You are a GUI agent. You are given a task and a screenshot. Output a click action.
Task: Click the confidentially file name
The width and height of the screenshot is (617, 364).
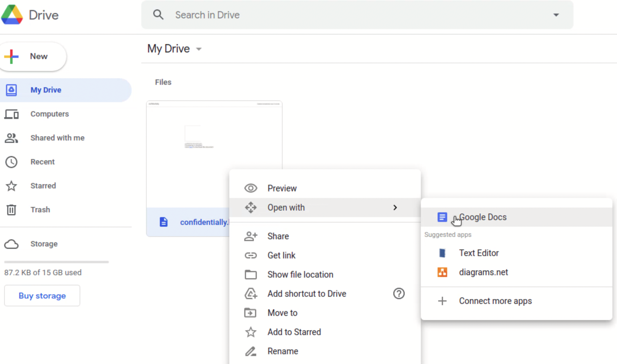coord(204,222)
